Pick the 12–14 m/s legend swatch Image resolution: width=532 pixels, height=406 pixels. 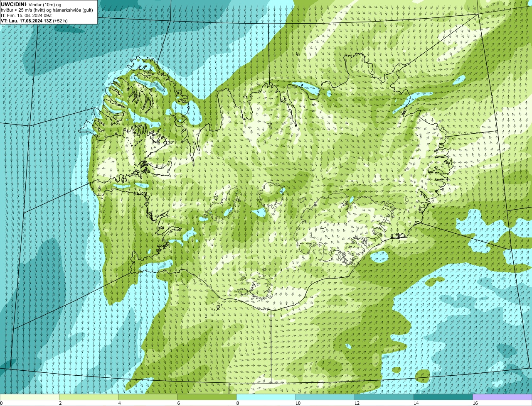[x=384, y=397]
